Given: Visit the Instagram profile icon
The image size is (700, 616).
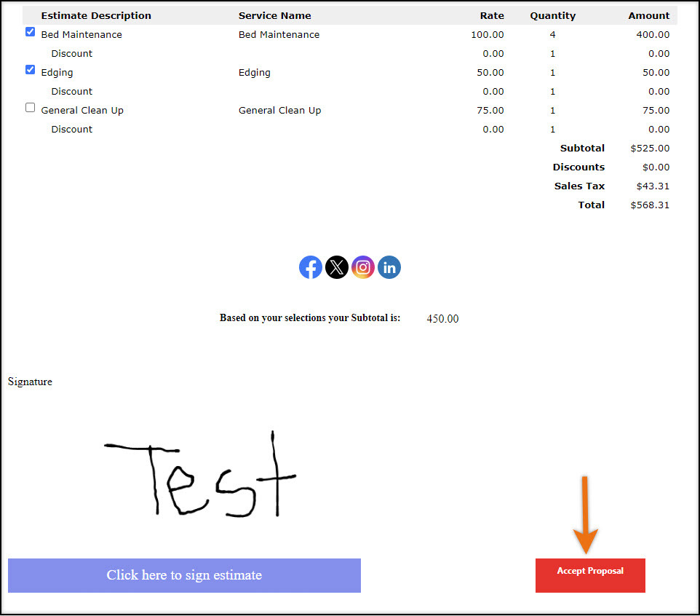Looking at the screenshot, I should click(363, 267).
